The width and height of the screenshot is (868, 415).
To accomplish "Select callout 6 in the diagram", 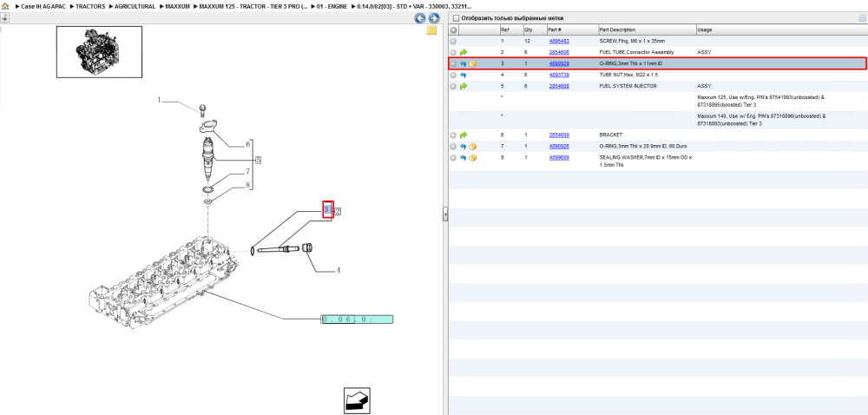I will 248,144.
